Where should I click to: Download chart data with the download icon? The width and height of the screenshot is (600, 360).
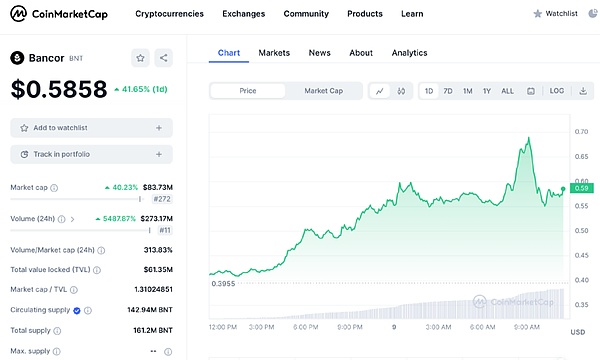click(x=583, y=91)
